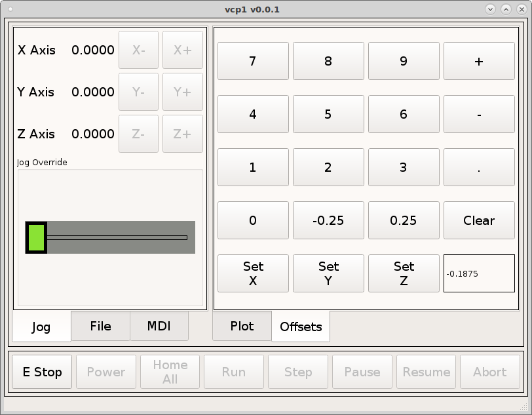Apply offset with Set X button
532x415 pixels.
click(253, 273)
